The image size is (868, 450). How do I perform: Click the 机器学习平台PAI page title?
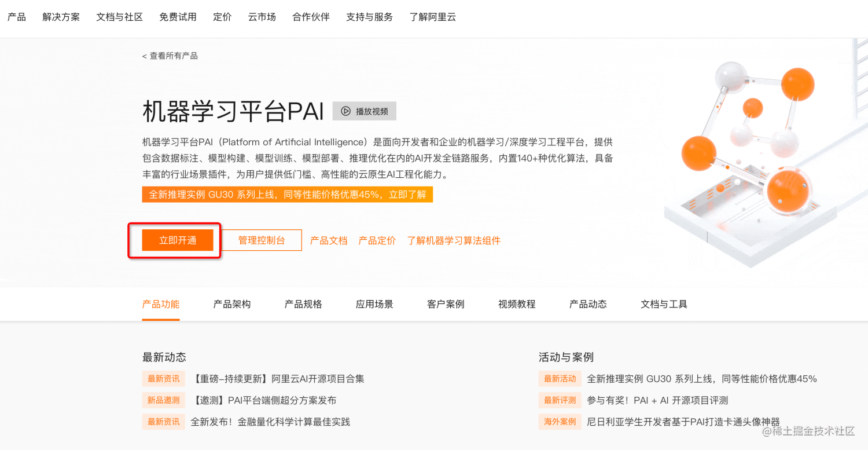pyautogui.click(x=233, y=111)
